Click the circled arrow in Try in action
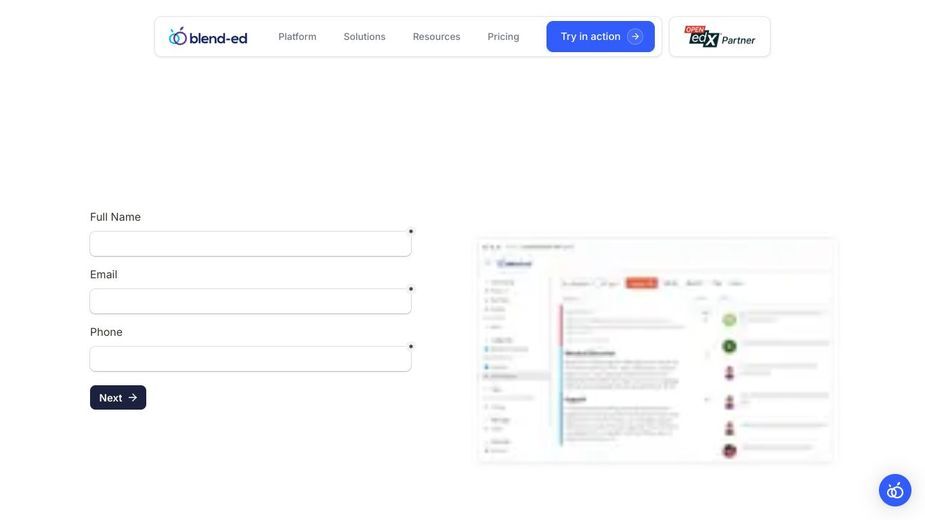Viewport: 925px width, 520px height. click(635, 37)
